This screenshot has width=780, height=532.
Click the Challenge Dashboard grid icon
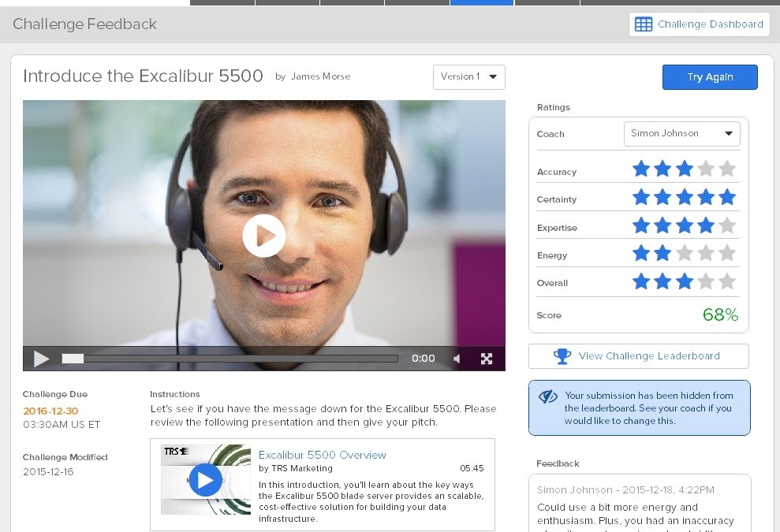click(x=644, y=24)
